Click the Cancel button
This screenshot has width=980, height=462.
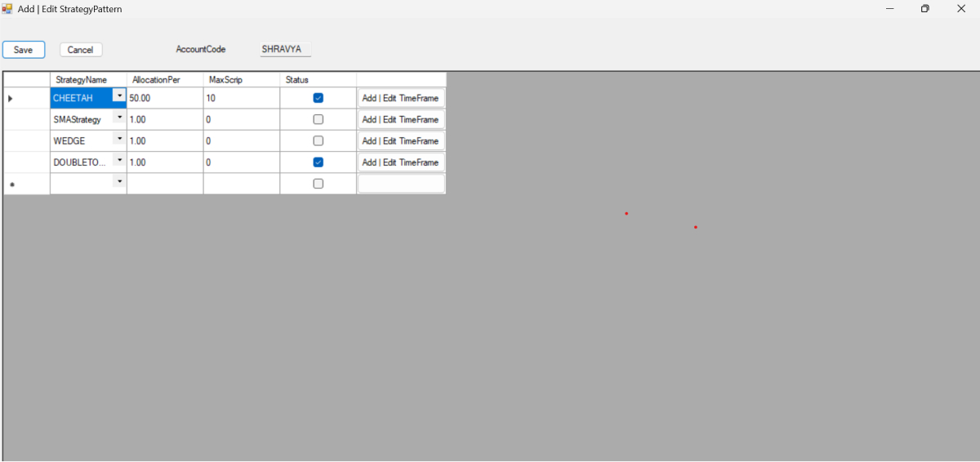[81, 50]
